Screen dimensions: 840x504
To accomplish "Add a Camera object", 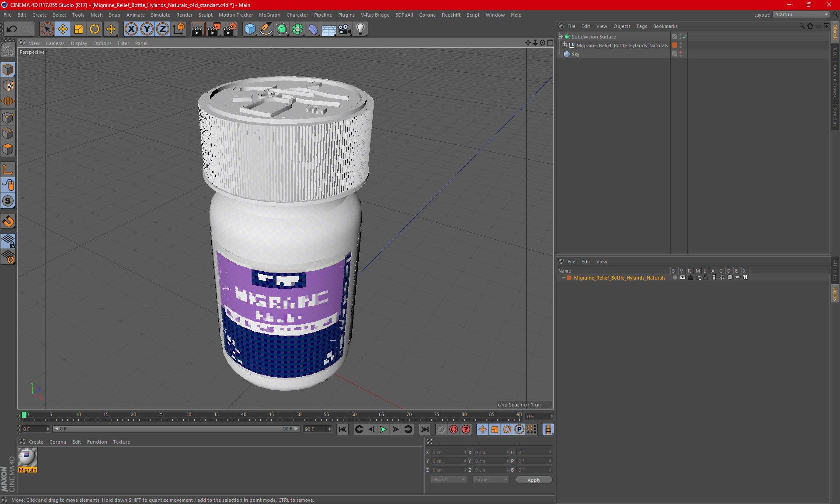I will coord(345,29).
